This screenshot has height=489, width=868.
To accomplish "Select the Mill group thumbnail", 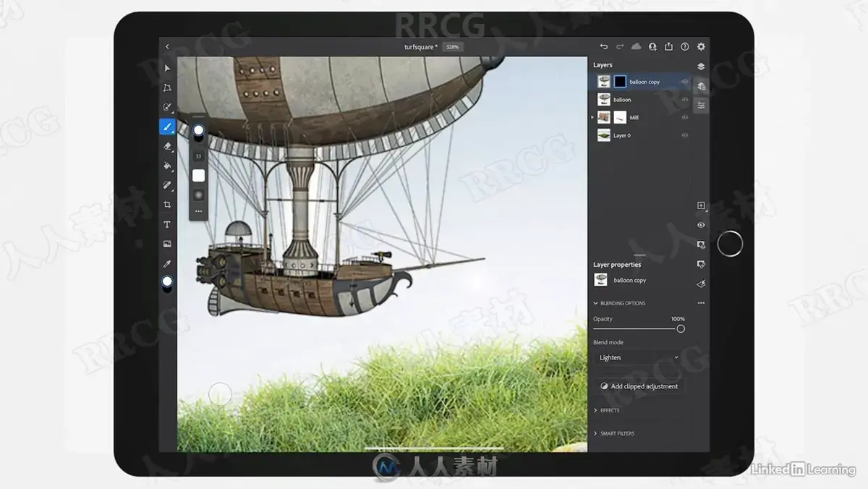I will click(603, 117).
